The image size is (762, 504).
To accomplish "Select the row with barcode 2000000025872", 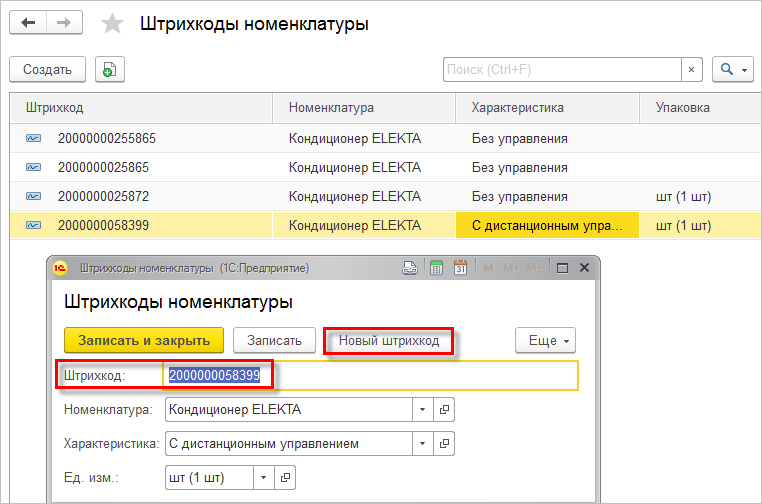I will (x=104, y=196).
